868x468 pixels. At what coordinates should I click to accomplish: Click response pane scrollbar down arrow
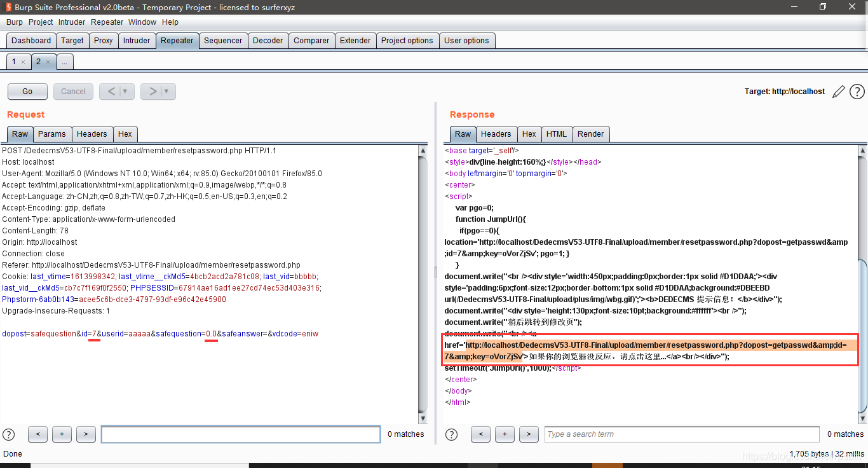(862, 418)
